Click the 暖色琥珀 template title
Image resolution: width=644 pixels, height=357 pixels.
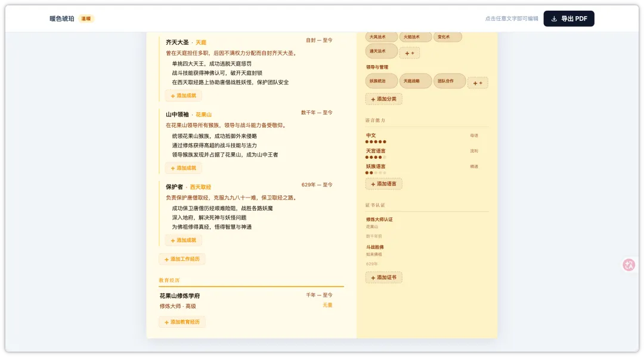pos(62,19)
